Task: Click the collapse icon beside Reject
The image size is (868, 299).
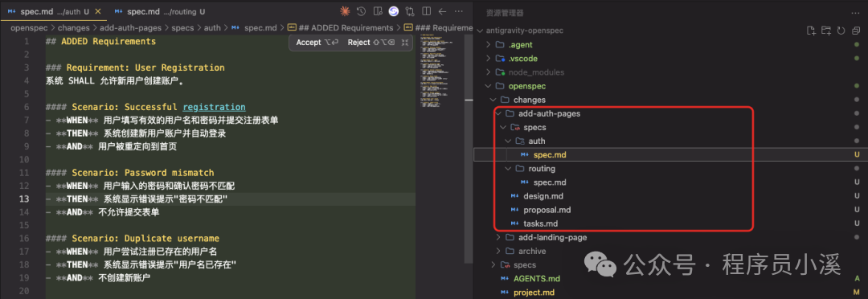Action: (x=405, y=42)
